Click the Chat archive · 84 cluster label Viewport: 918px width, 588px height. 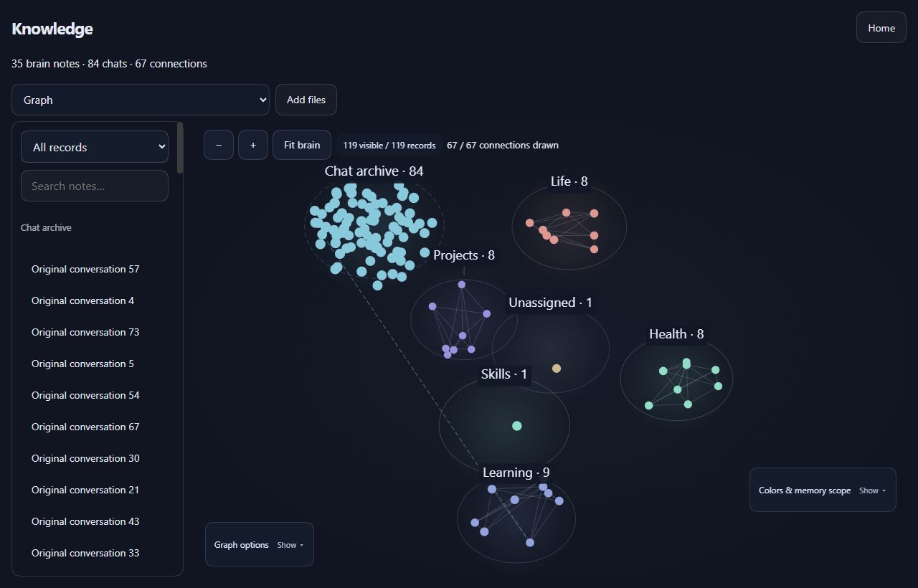pyautogui.click(x=374, y=171)
